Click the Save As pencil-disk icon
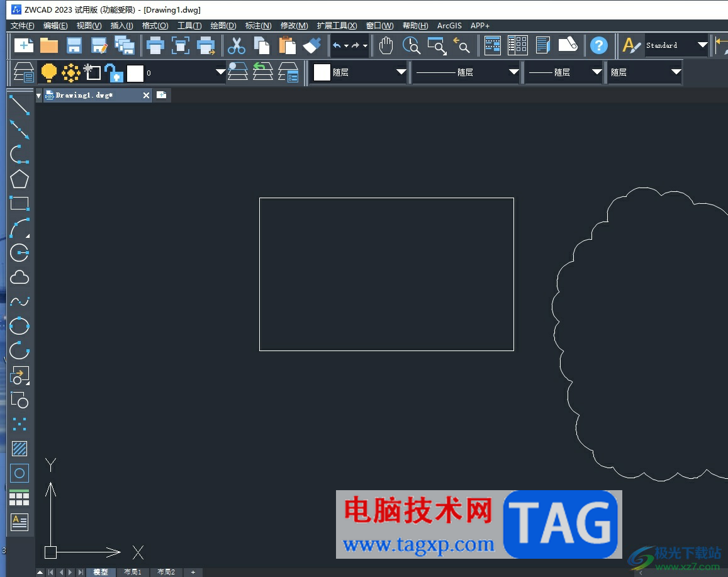This screenshot has width=728, height=577. tap(99, 45)
